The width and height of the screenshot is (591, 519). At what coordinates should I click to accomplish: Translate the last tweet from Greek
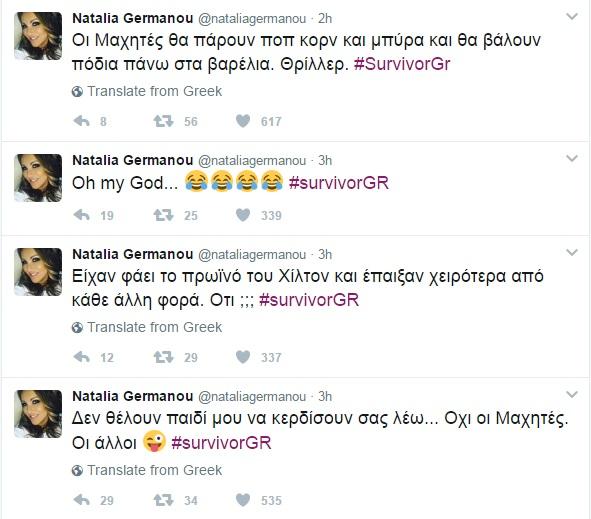(147, 470)
